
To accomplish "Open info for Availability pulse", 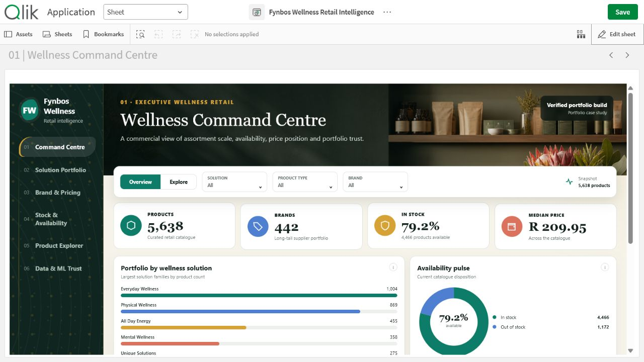I will click(x=605, y=267).
